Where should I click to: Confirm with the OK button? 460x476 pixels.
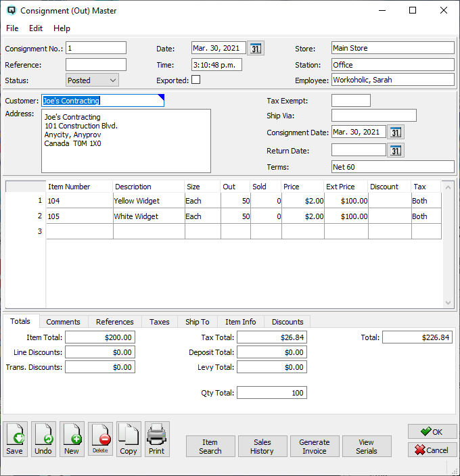432,431
